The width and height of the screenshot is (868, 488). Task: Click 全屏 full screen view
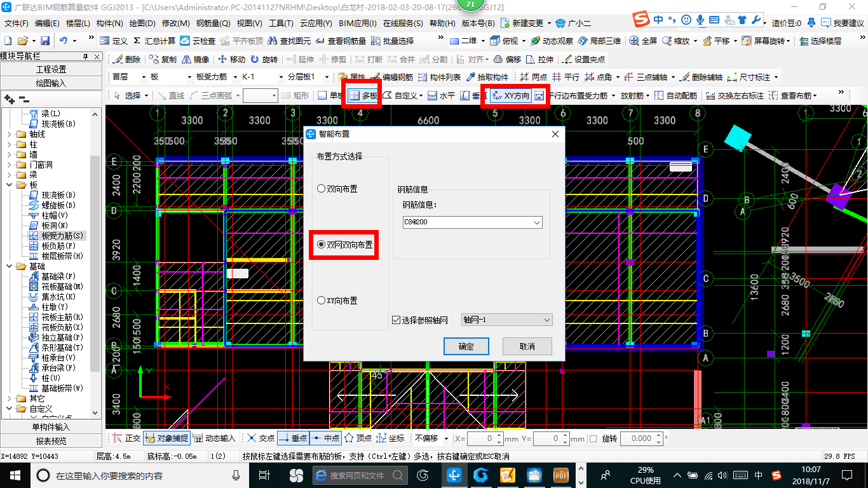pyautogui.click(x=643, y=41)
